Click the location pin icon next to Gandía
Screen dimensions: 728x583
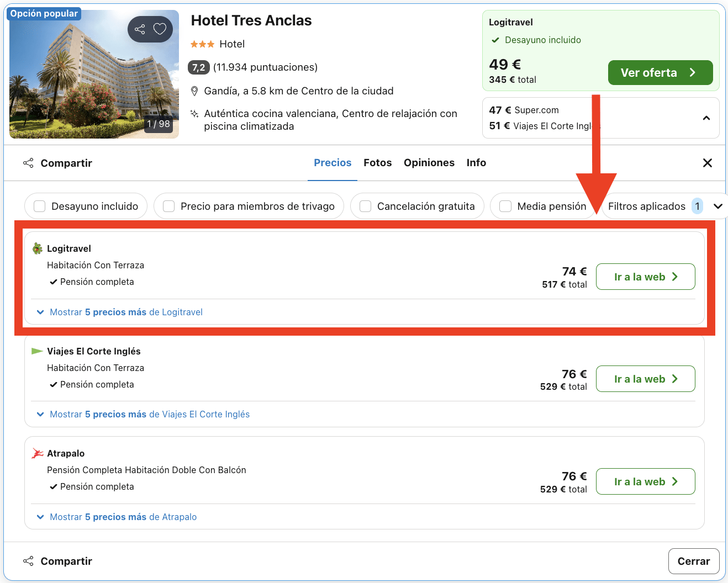[194, 91]
